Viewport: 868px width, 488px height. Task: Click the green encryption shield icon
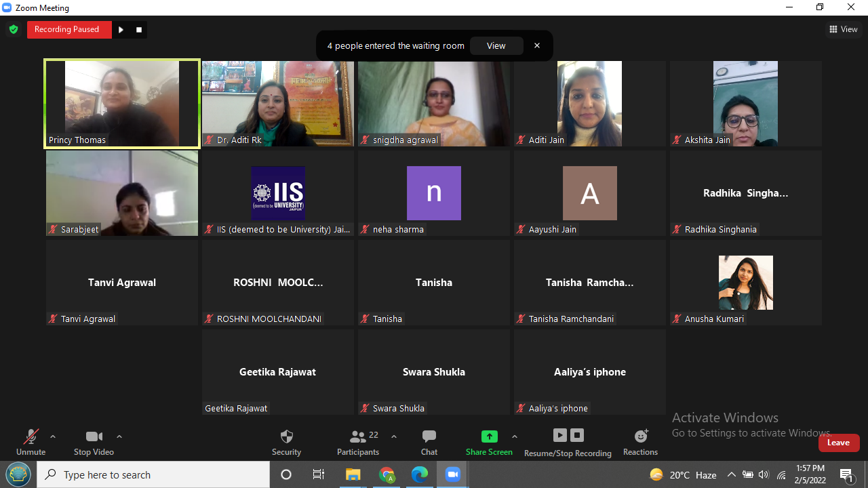click(13, 30)
